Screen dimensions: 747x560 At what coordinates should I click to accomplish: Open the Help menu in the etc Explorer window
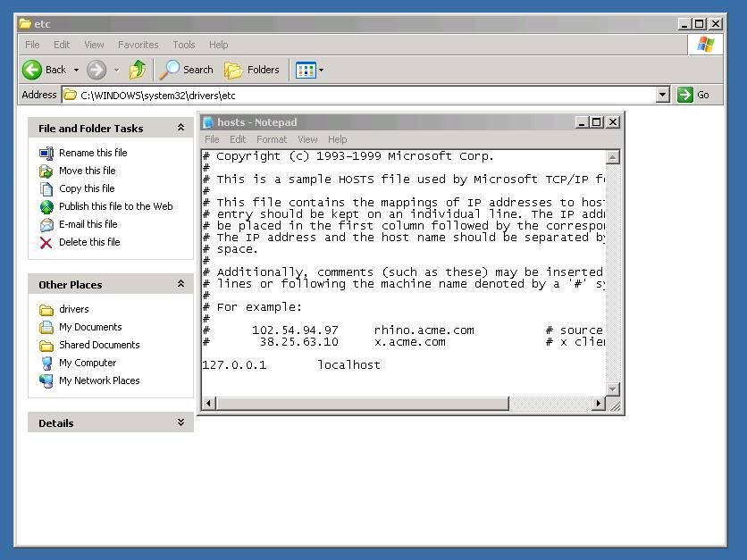click(x=219, y=45)
